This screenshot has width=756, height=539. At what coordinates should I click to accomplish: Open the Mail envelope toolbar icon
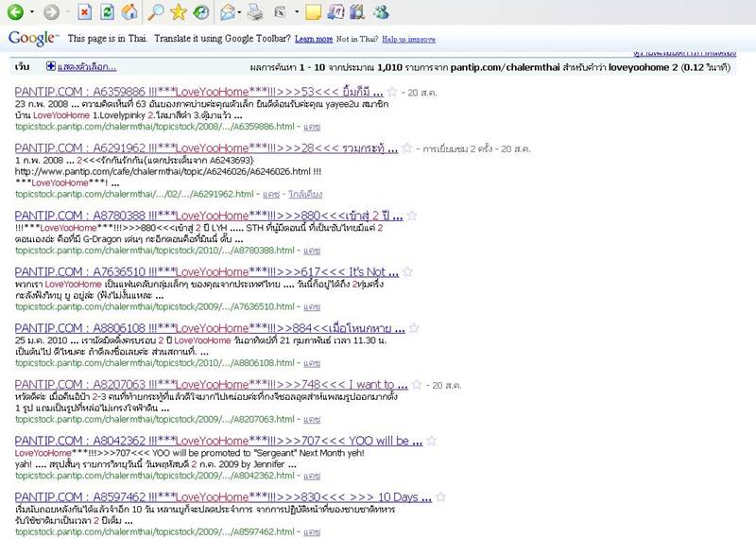227,12
